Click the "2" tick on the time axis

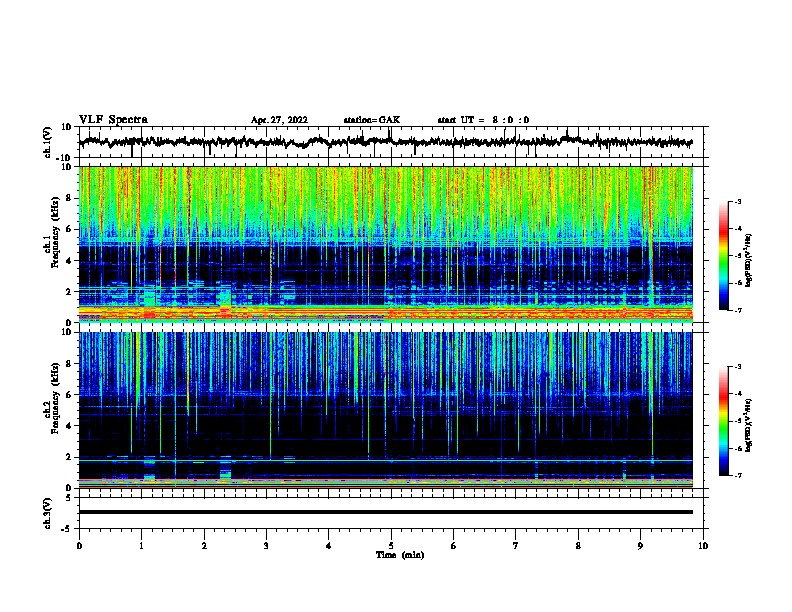pyautogui.click(x=204, y=546)
